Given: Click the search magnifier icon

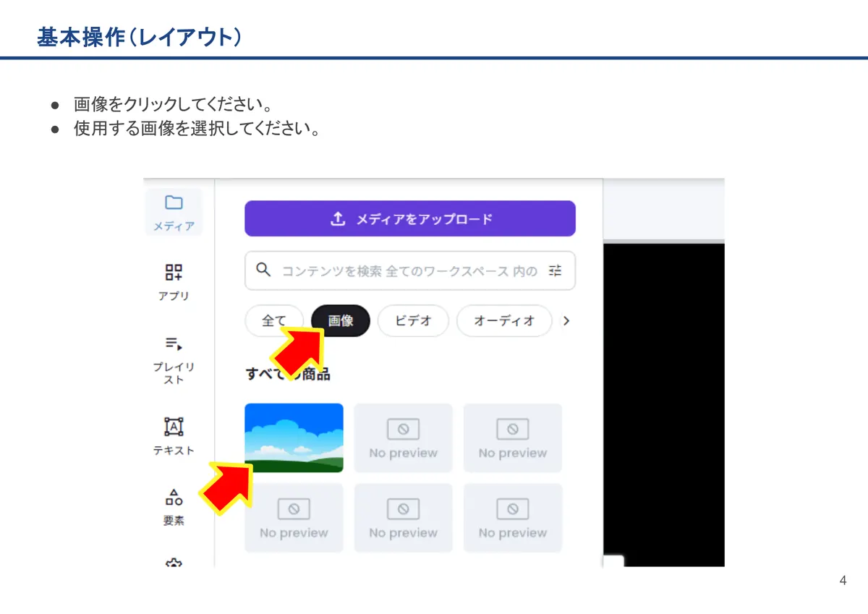Looking at the screenshot, I should [264, 270].
